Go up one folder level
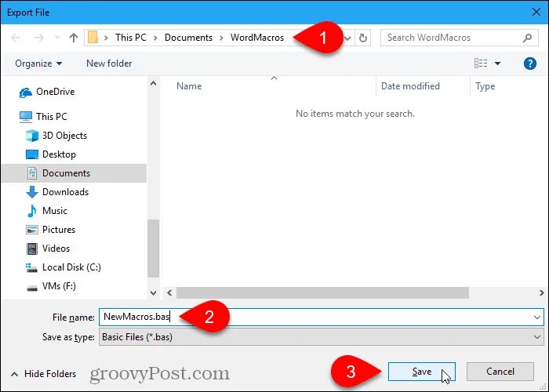This screenshot has height=392, width=549. [x=74, y=38]
